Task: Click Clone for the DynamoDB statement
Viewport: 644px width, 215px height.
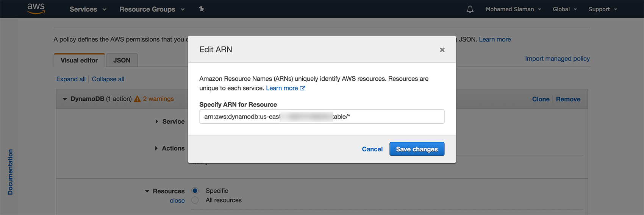Action: click(x=541, y=99)
